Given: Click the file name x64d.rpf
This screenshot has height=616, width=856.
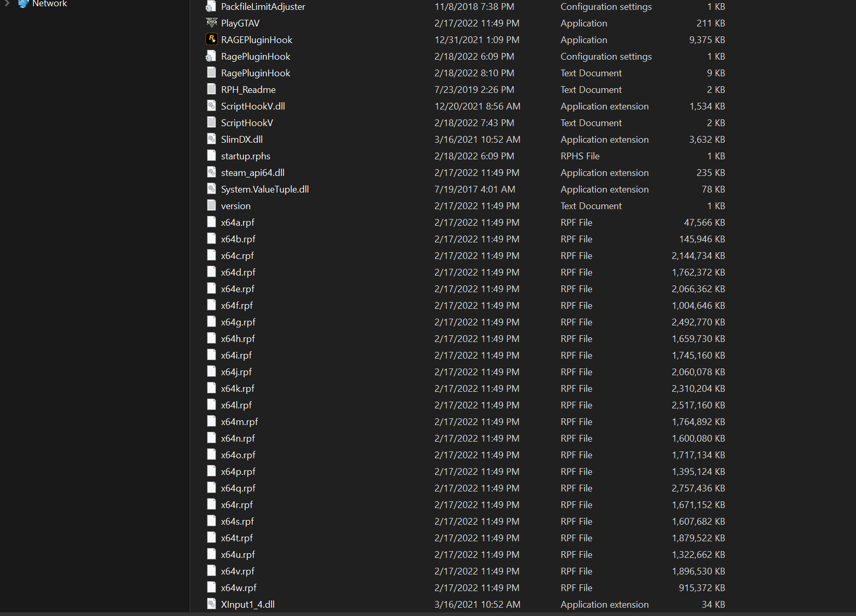Looking at the screenshot, I should (x=238, y=272).
